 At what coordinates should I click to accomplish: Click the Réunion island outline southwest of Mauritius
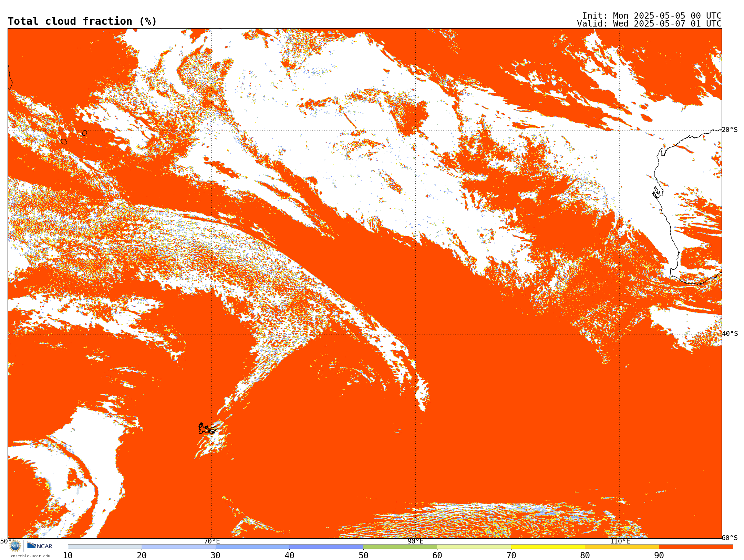pos(64,142)
